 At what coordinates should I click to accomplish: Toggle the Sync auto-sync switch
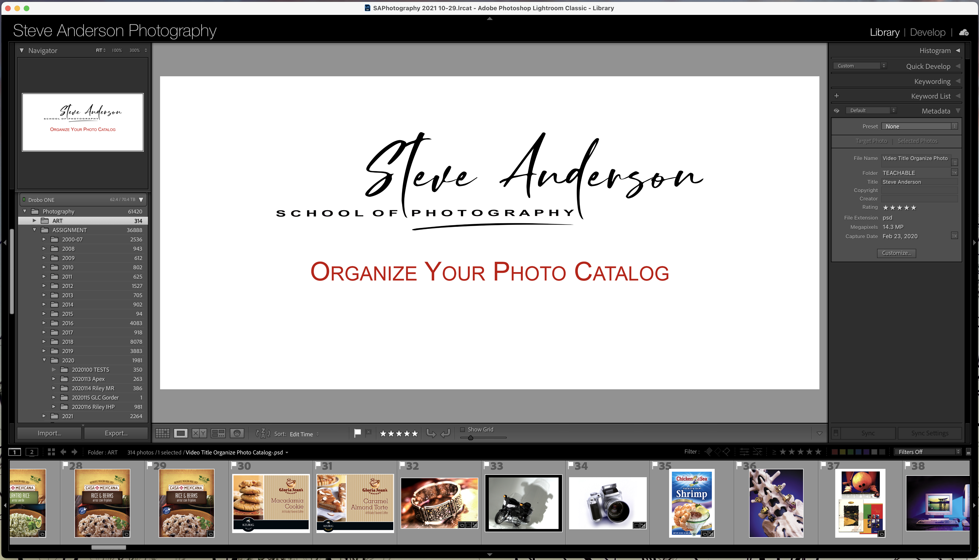(x=835, y=433)
